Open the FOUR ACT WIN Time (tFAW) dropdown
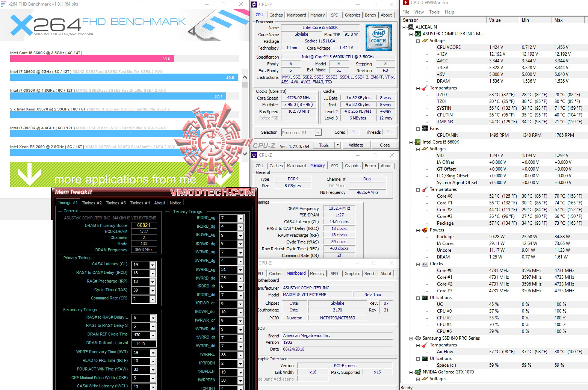 (x=153, y=370)
